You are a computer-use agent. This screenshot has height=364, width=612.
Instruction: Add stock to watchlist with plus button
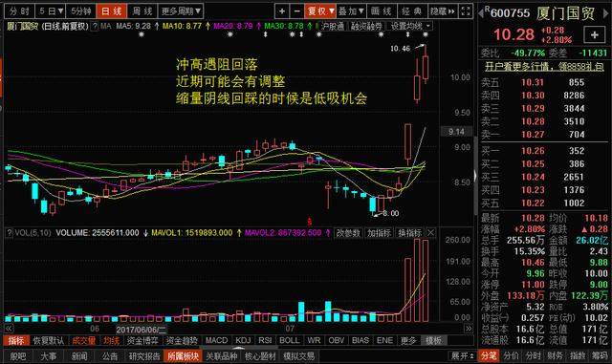coord(594,34)
